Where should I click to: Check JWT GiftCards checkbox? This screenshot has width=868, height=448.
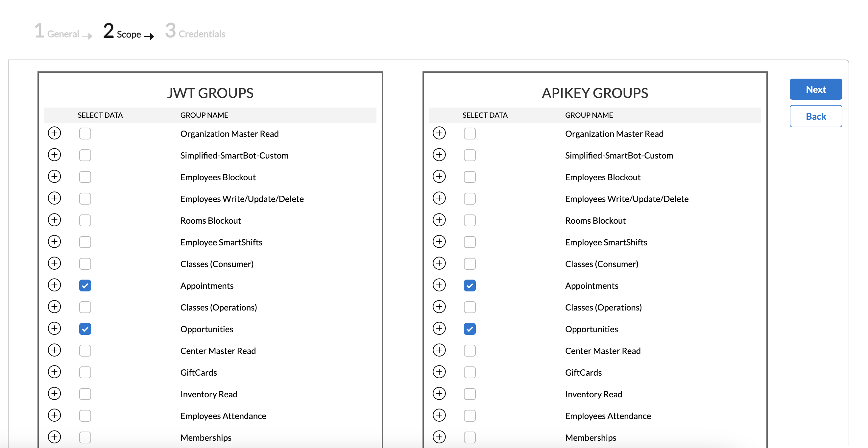[85, 372]
